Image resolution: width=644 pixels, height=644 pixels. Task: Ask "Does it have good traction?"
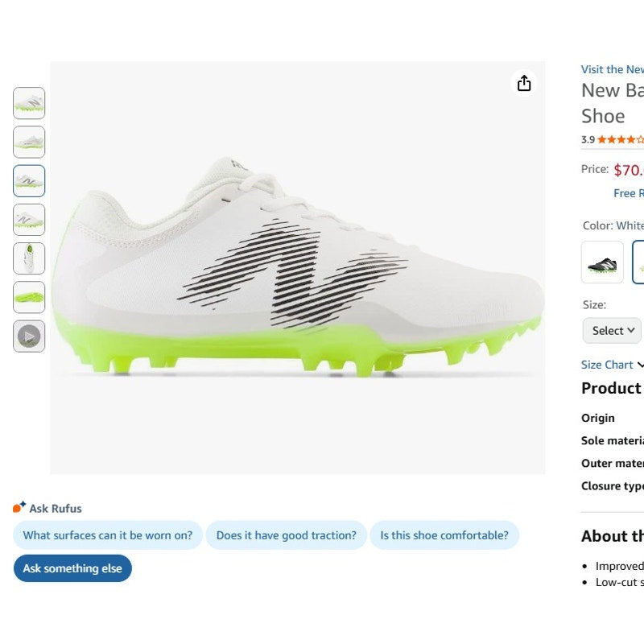(x=286, y=535)
